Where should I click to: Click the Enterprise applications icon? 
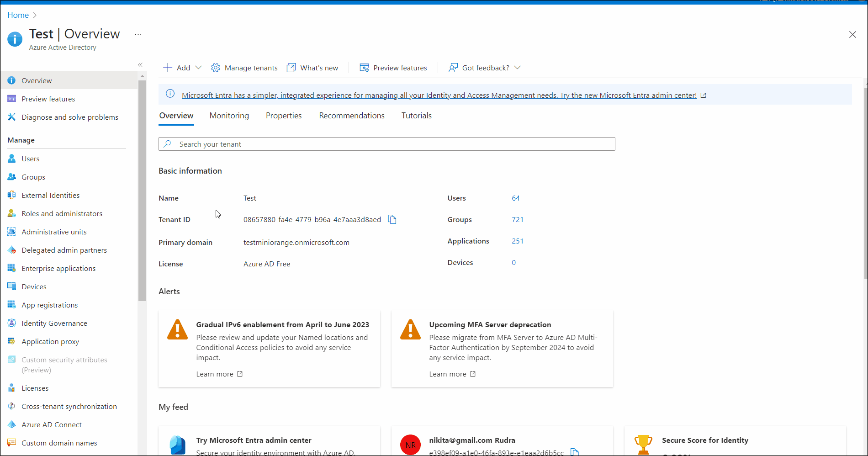point(12,269)
